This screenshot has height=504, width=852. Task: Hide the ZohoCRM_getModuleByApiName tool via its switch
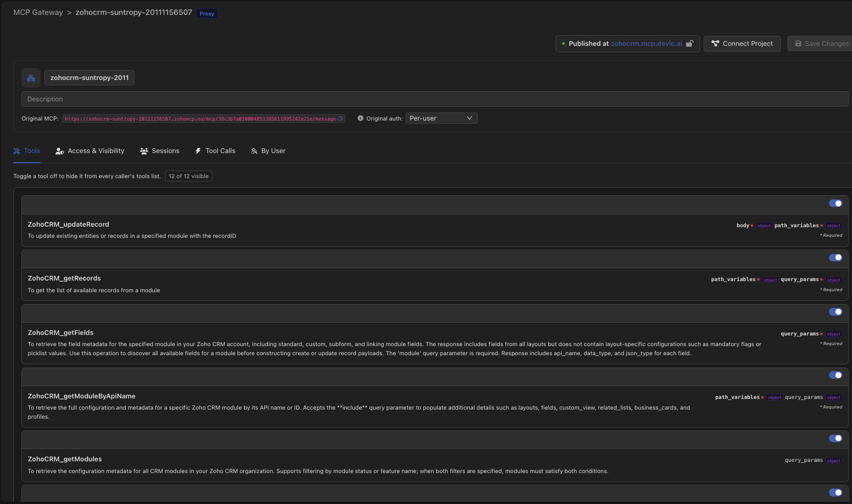835,375
